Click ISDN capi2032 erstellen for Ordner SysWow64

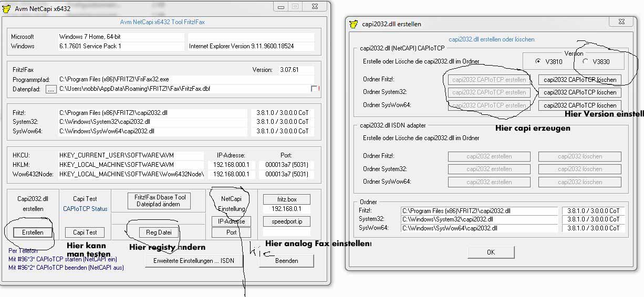[489, 182]
